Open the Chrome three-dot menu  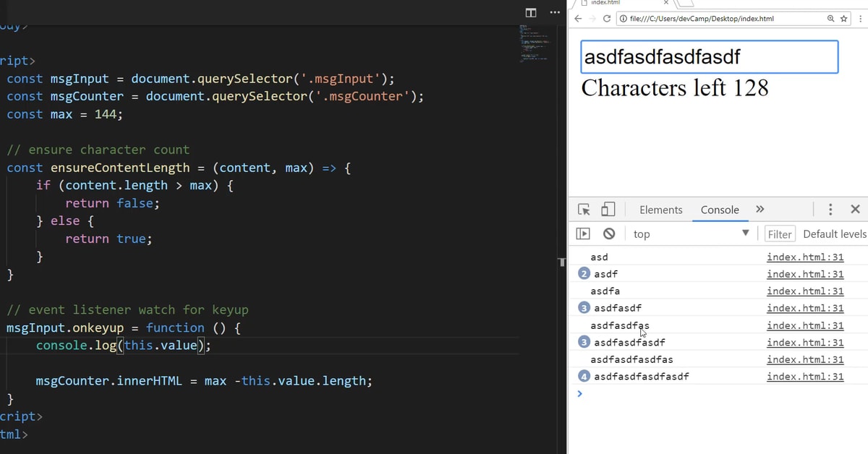(861, 18)
